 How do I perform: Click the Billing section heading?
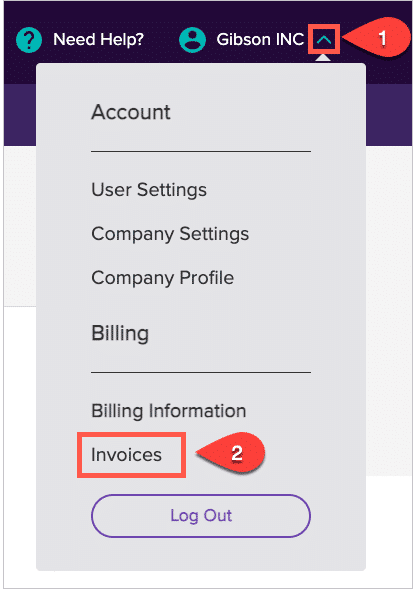pyautogui.click(x=120, y=334)
